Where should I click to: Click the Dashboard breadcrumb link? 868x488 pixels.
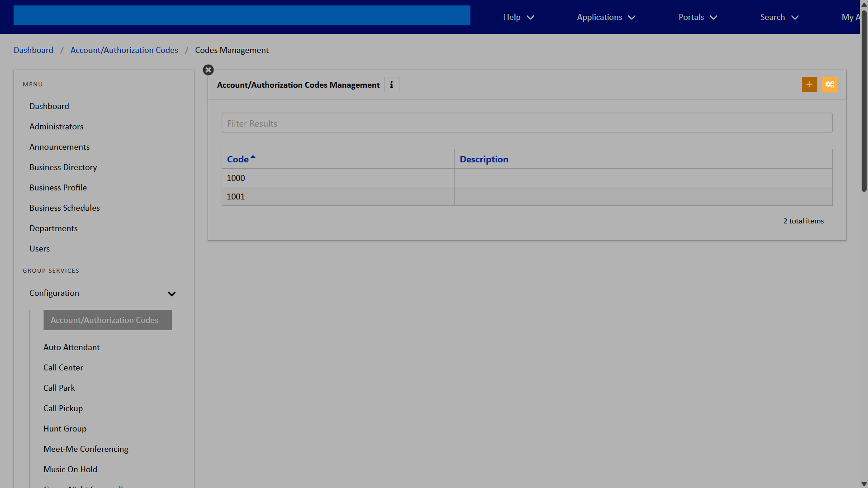coord(33,50)
